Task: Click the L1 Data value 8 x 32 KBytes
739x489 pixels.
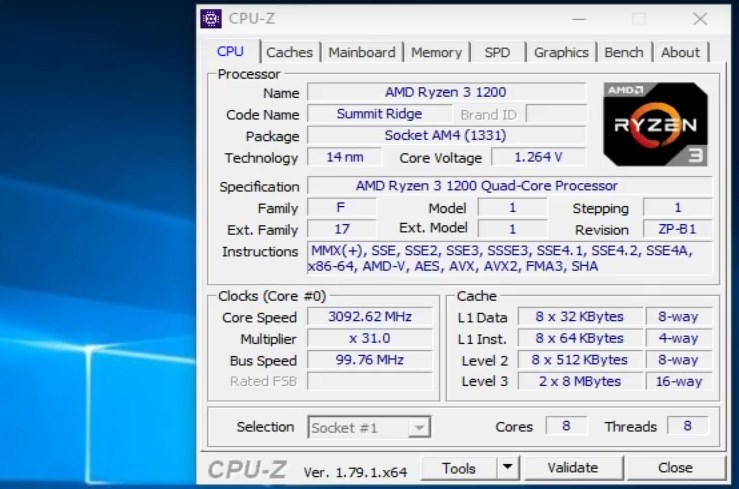Action: 580,316
